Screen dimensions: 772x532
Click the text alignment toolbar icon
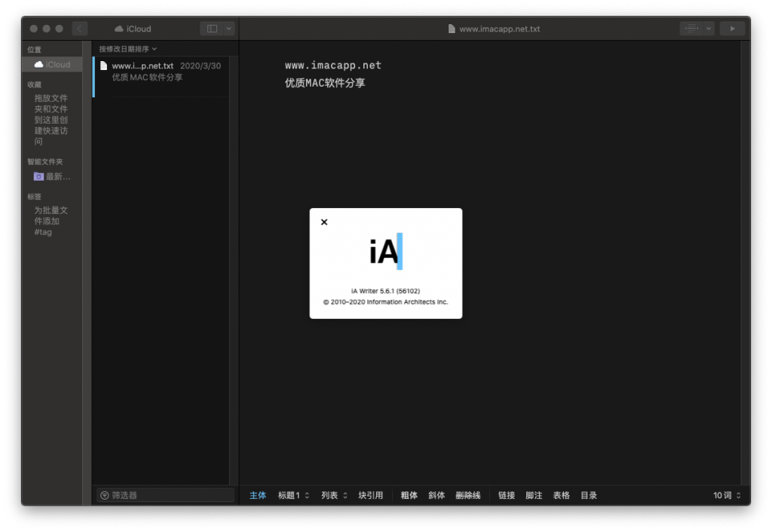(x=692, y=29)
